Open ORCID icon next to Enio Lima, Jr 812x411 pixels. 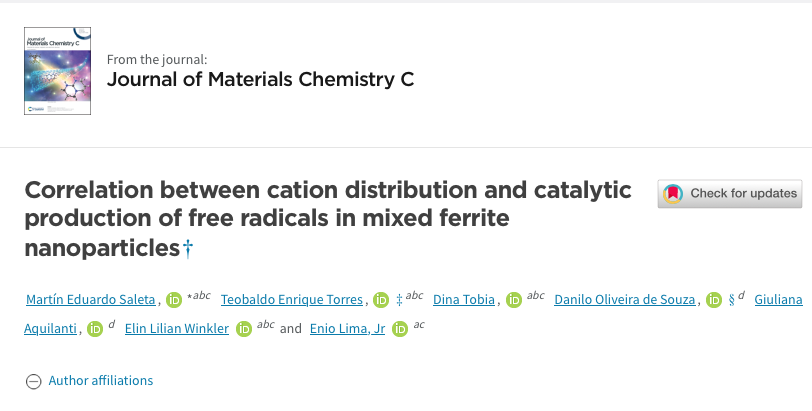400,329
